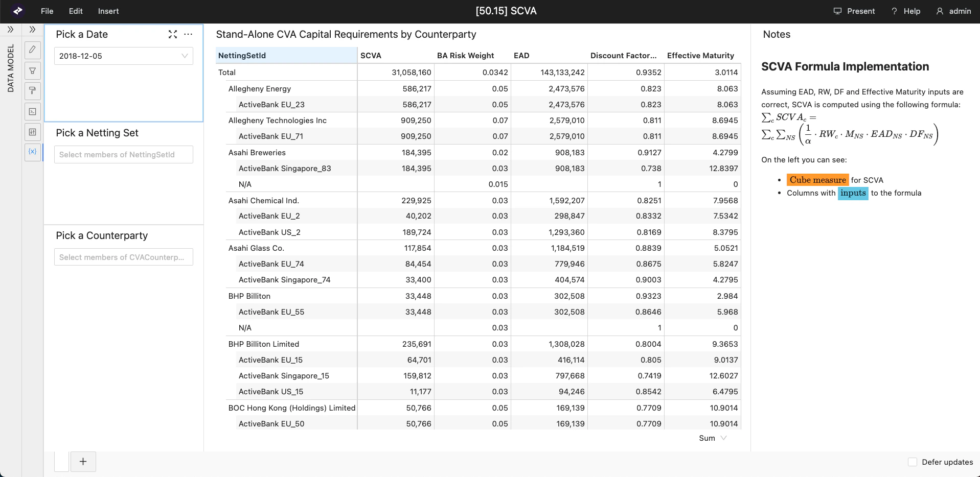Open the File menu
980x477 pixels.
47,11
